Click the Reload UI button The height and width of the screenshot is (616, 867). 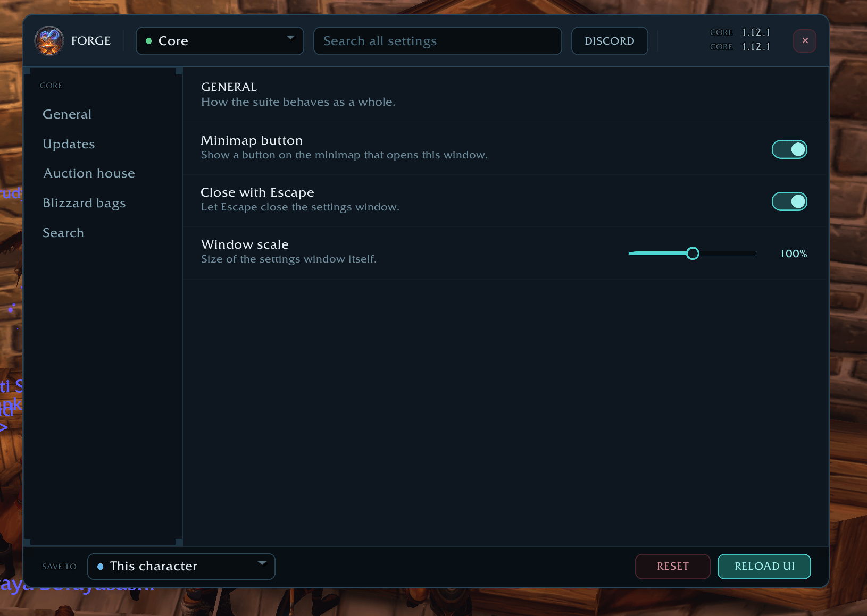(764, 567)
